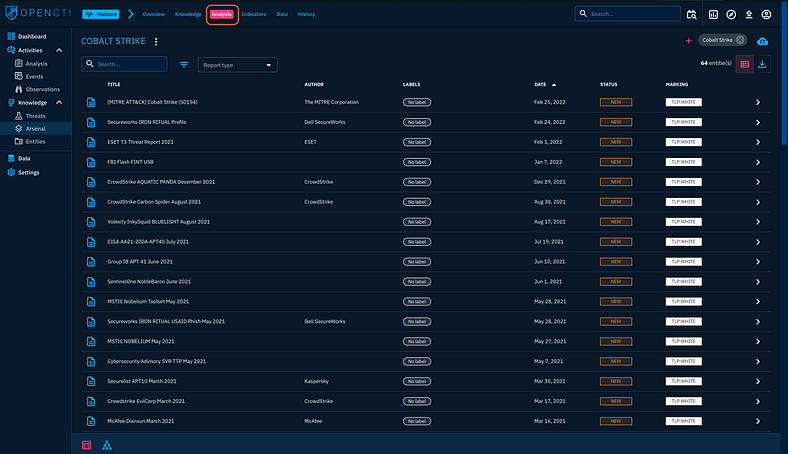
Task: Sort by the Title column header
Action: (x=114, y=84)
